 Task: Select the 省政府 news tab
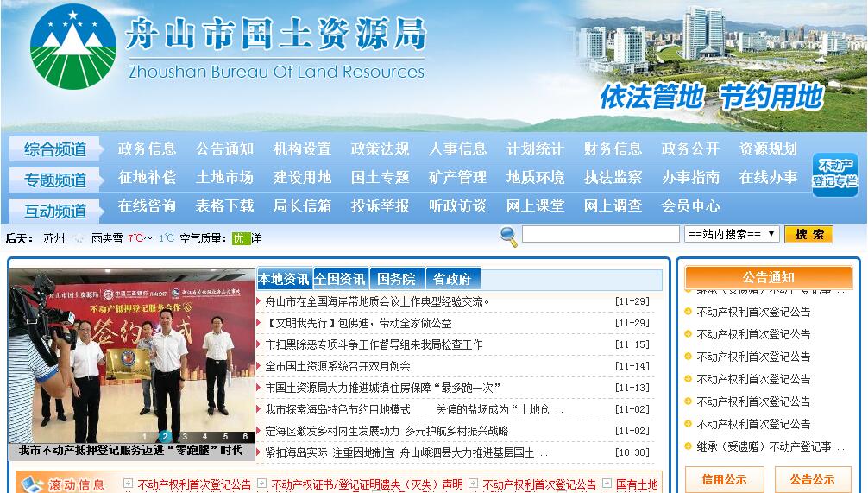click(x=452, y=279)
